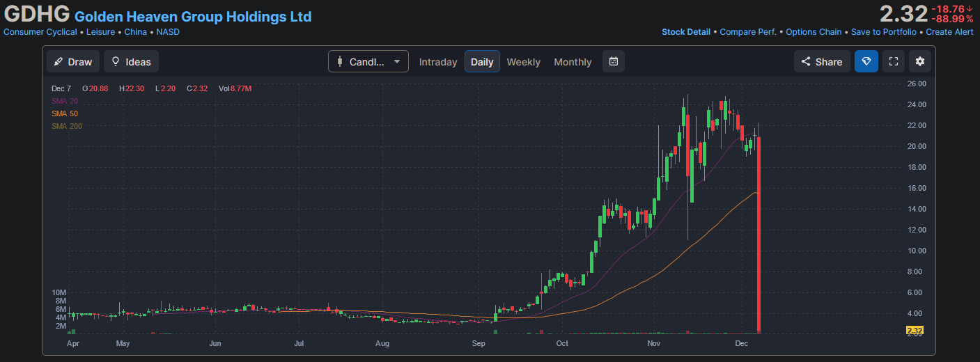Click the Oct label on time axis

(562, 343)
